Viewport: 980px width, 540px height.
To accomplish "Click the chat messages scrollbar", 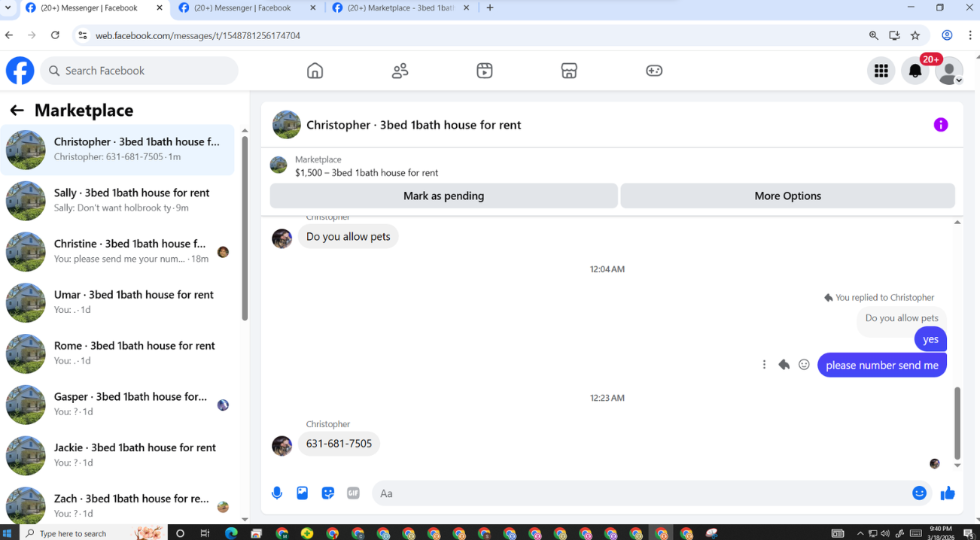I will tap(957, 423).
